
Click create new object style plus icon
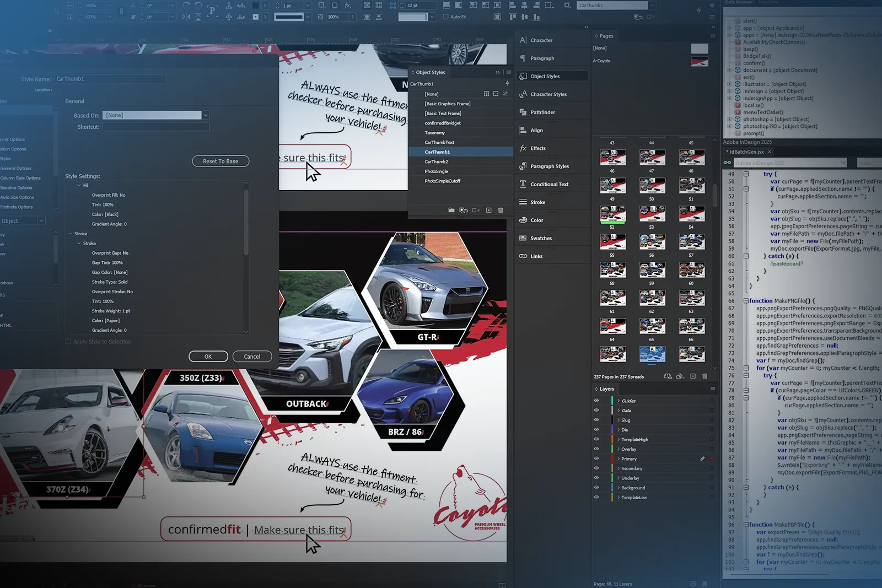point(488,210)
